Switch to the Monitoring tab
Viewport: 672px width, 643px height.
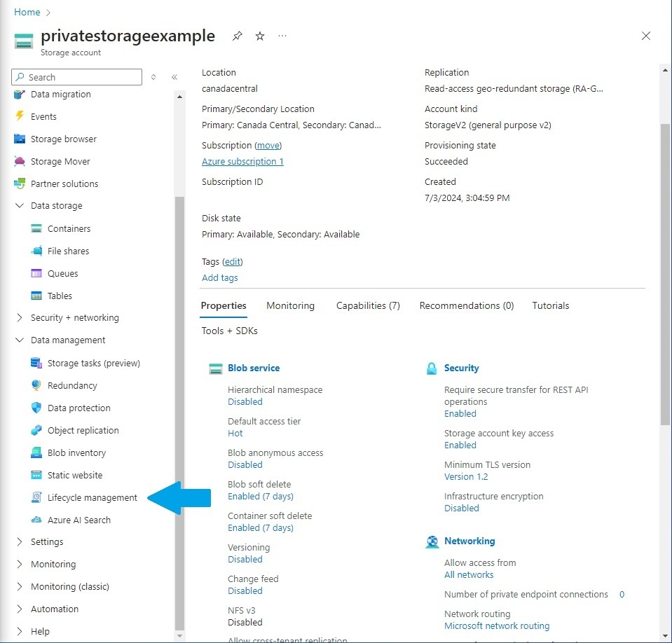click(290, 305)
